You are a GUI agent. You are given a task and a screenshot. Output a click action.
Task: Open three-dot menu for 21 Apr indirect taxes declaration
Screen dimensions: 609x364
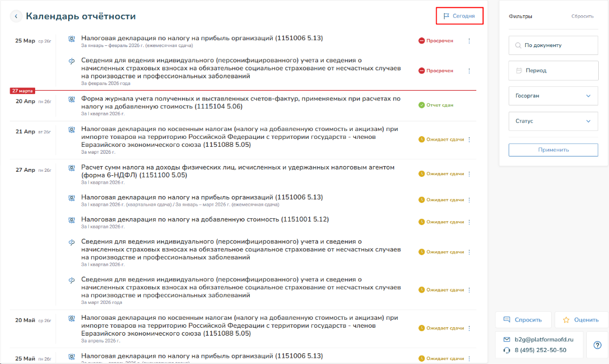pyautogui.click(x=469, y=139)
